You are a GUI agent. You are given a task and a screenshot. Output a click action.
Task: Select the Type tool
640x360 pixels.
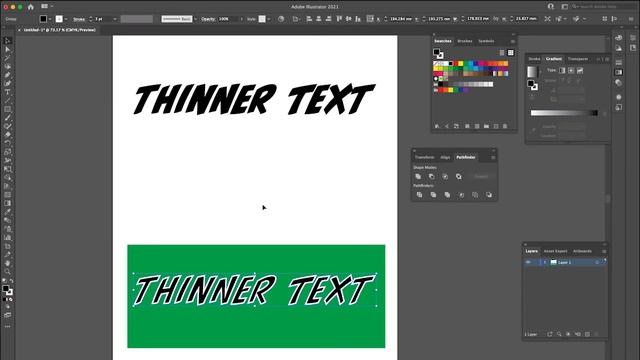coord(7,92)
